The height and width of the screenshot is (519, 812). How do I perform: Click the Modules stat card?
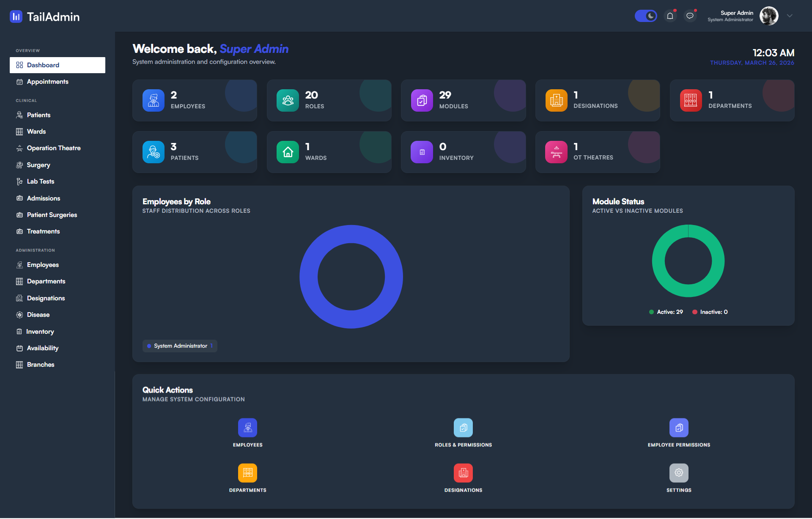(463, 101)
